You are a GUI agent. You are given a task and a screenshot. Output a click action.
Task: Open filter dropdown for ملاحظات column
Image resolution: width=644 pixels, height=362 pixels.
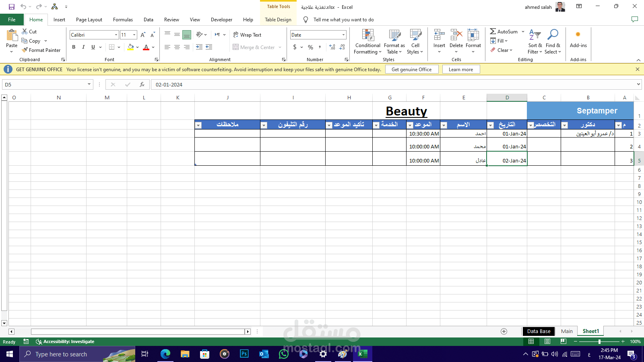[198, 125]
